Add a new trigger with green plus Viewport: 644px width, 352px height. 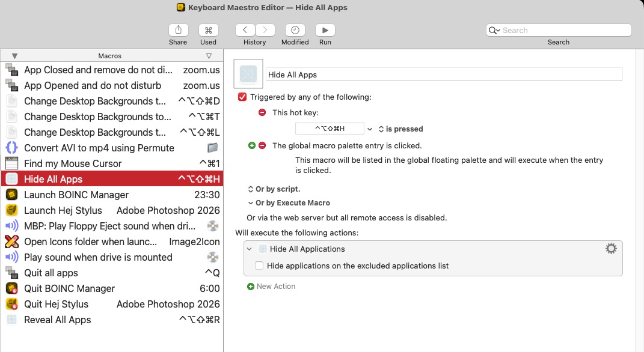pyautogui.click(x=252, y=145)
